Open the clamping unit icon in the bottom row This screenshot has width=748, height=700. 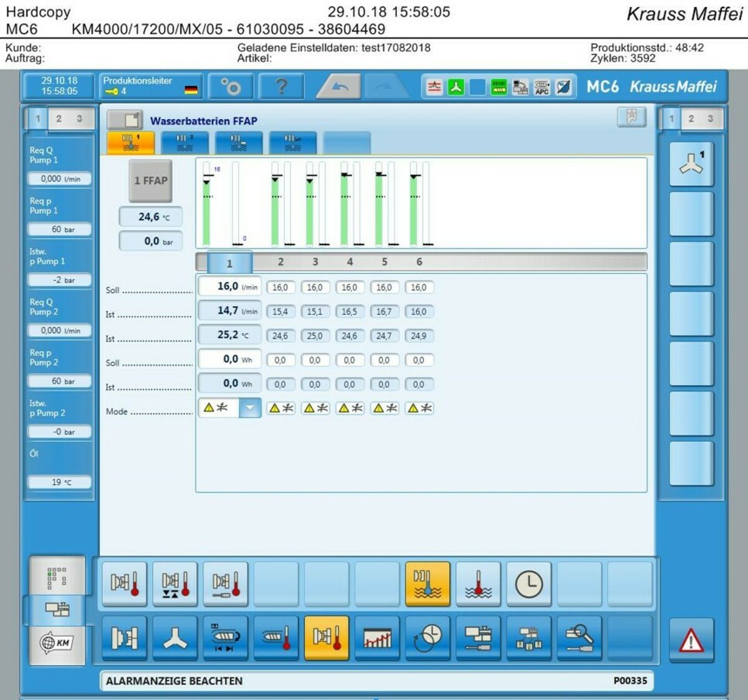(x=124, y=638)
